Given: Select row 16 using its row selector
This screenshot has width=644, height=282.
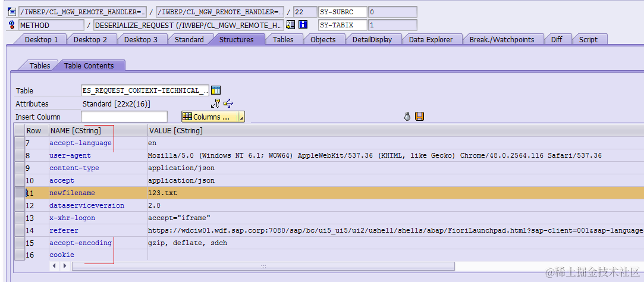Looking at the screenshot, I should pos(19,255).
